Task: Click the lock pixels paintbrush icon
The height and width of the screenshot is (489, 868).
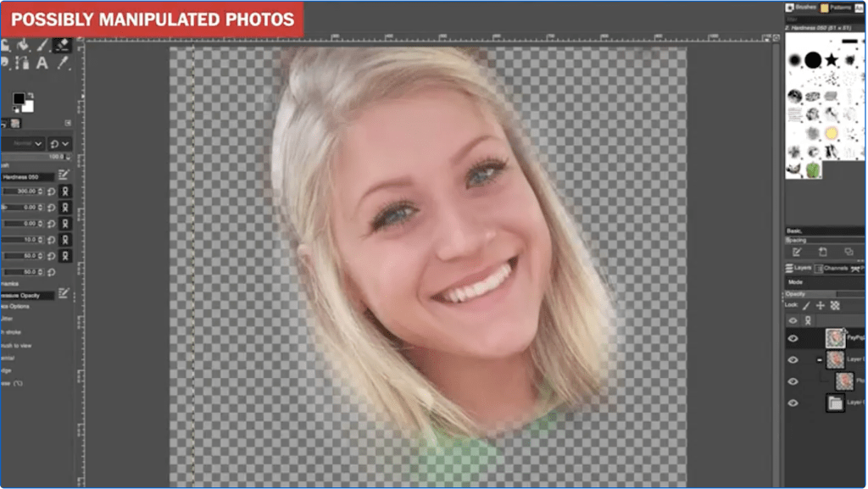Action: (806, 305)
